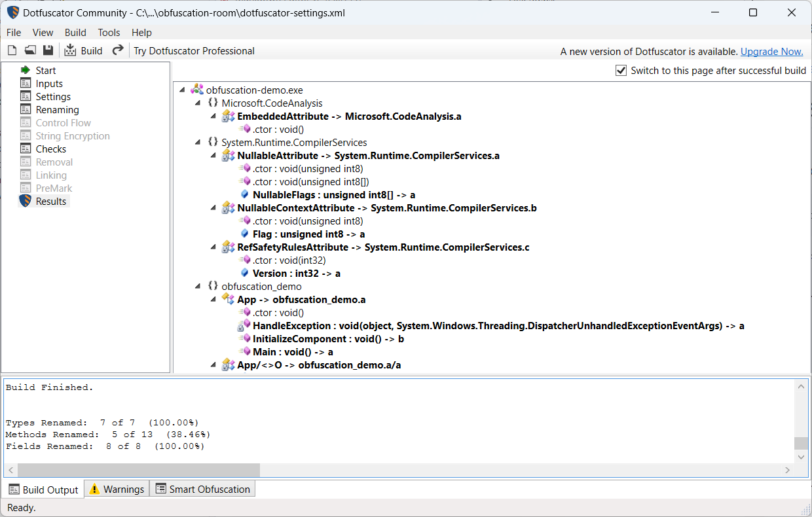The image size is (812, 517).
Task: Click the NullableContextAttribute class icon
Action: click(x=228, y=207)
